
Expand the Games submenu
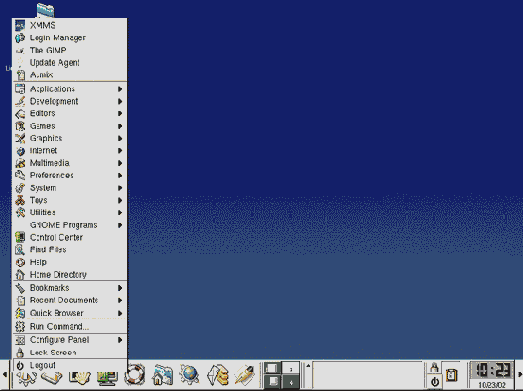[x=70, y=126]
